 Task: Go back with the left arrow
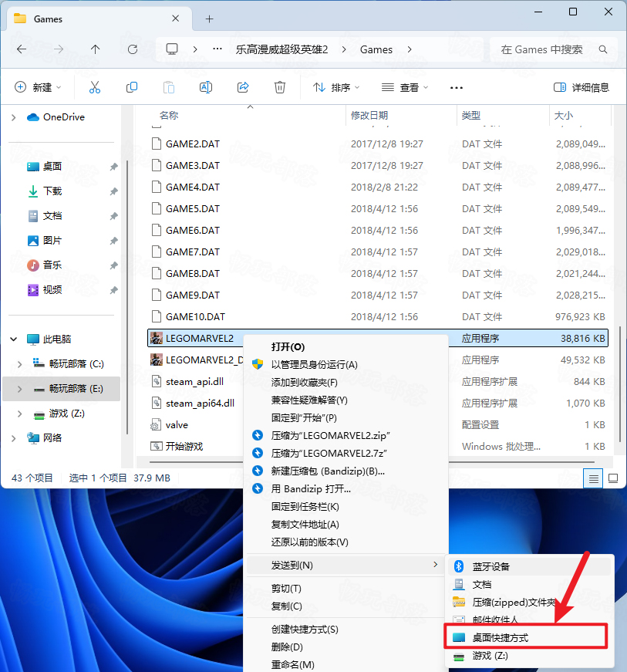pos(22,49)
